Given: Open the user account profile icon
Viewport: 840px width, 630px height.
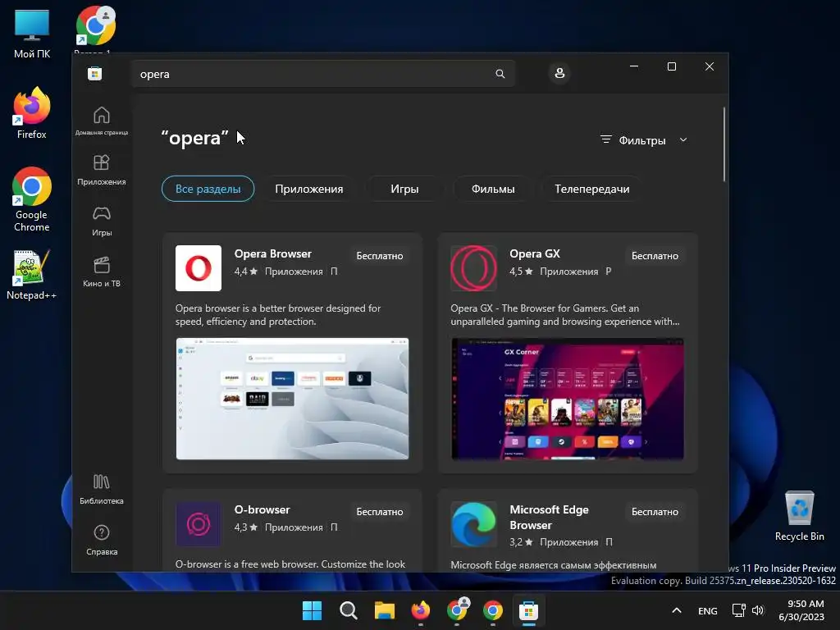Looking at the screenshot, I should click(x=559, y=73).
